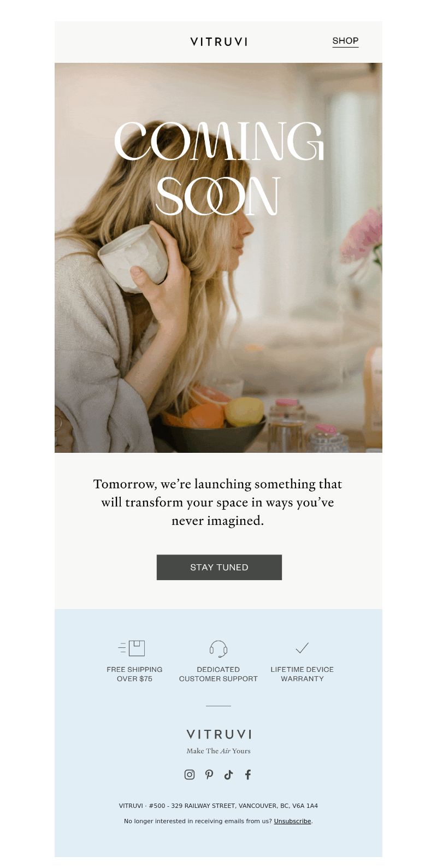The image size is (437, 868).
Task: Click the VITRUVI logo in the footer
Action: [x=218, y=734]
